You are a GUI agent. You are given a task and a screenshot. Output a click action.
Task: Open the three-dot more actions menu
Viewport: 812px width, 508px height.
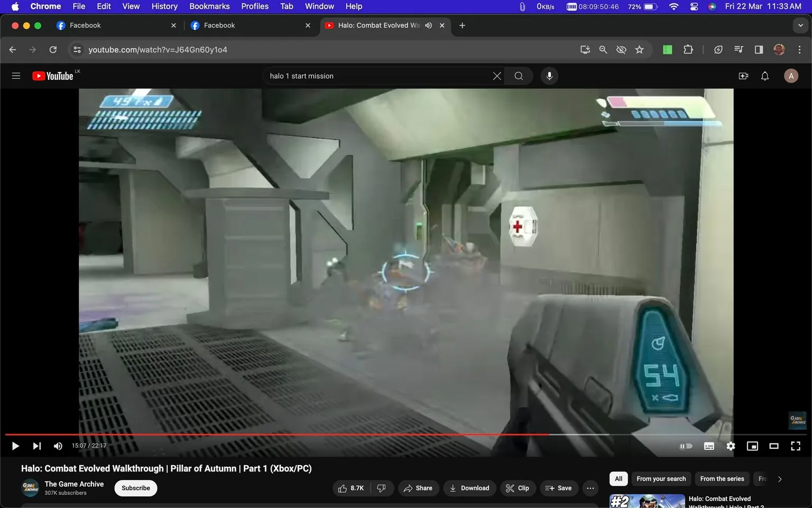point(590,488)
